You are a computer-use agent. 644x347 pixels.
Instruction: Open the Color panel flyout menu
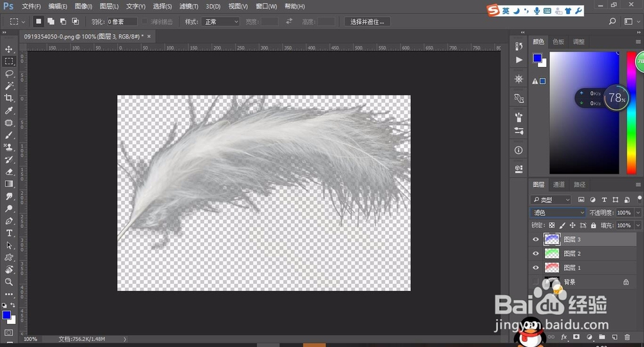pyautogui.click(x=638, y=41)
